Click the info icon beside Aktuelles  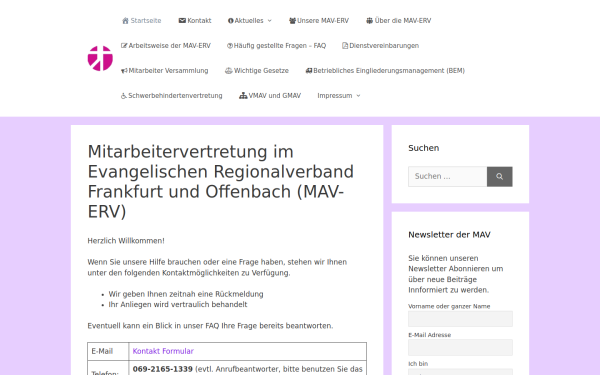(231, 21)
